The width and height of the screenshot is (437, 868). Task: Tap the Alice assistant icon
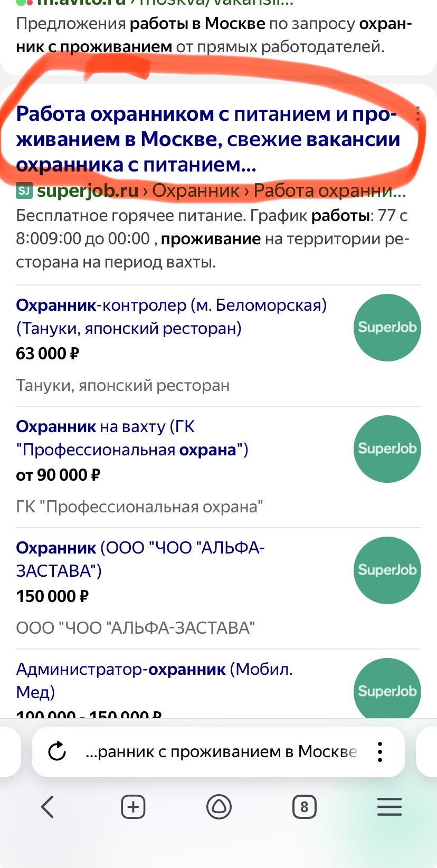(x=218, y=807)
